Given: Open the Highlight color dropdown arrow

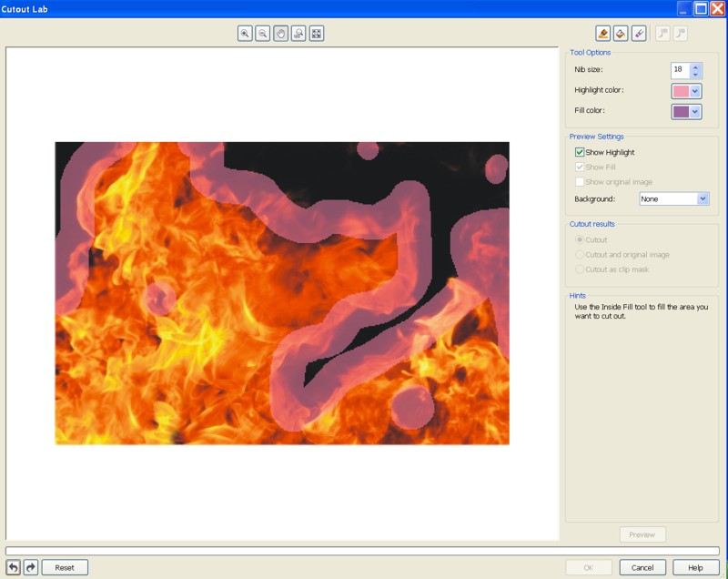Looking at the screenshot, I should pyautogui.click(x=695, y=91).
